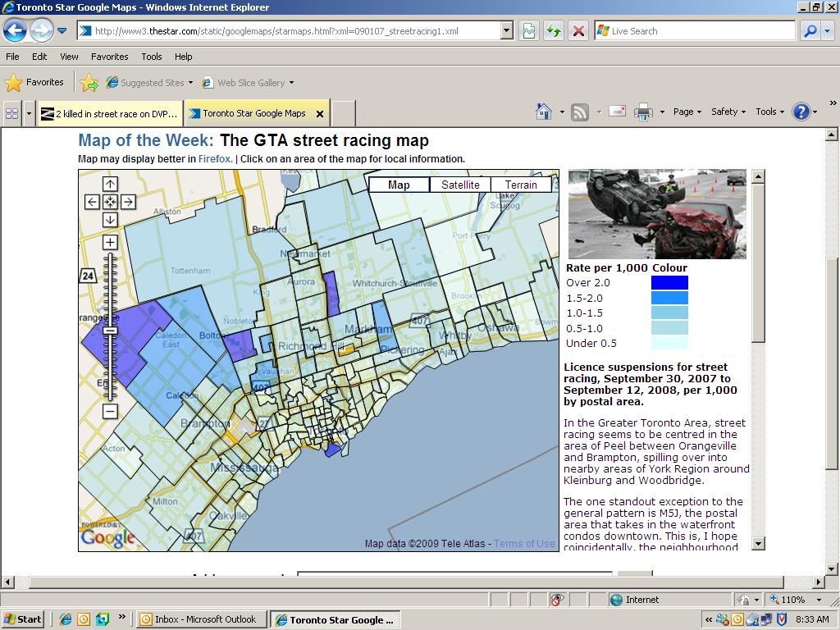Open the browser Help question icon
Screen dimensions: 840x630
pos(801,112)
